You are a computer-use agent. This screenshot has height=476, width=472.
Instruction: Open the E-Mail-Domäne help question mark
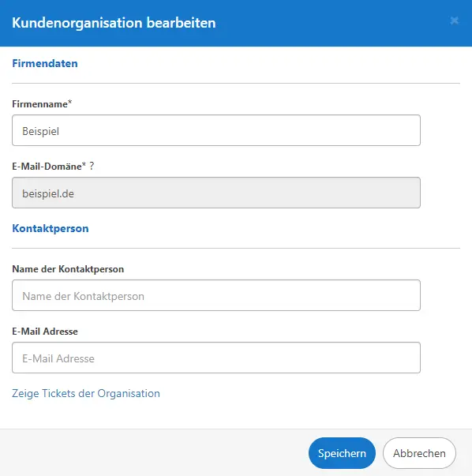tap(92, 166)
